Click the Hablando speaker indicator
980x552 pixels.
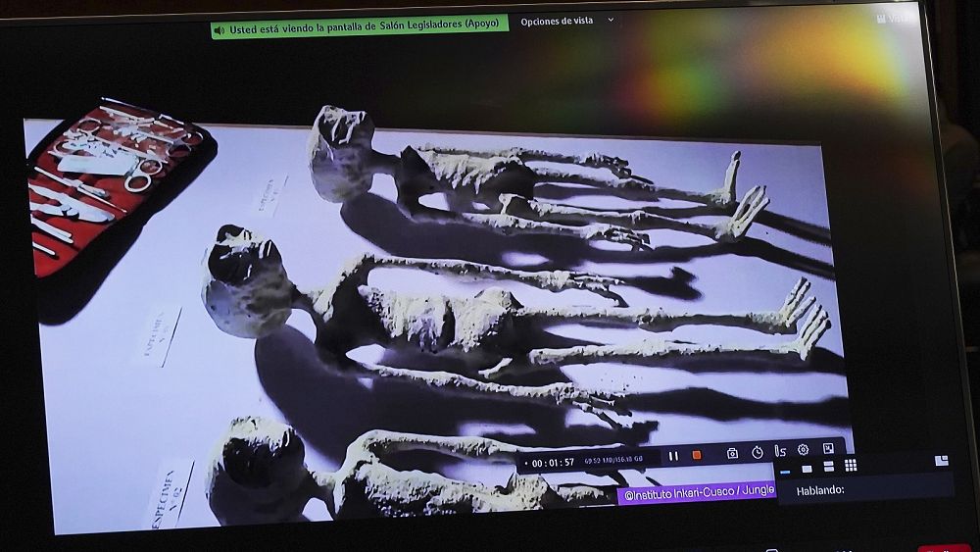coord(820,490)
